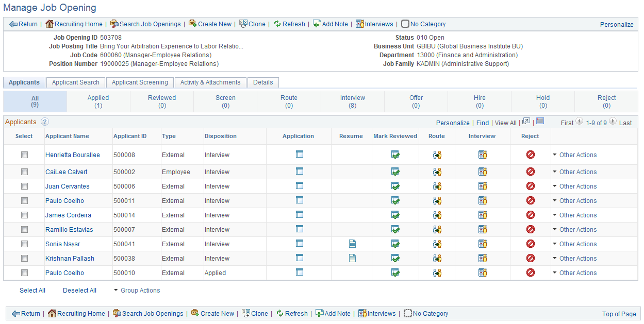The width and height of the screenshot is (644, 324).
Task: Click the Select All link
Action: pos(32,290)
